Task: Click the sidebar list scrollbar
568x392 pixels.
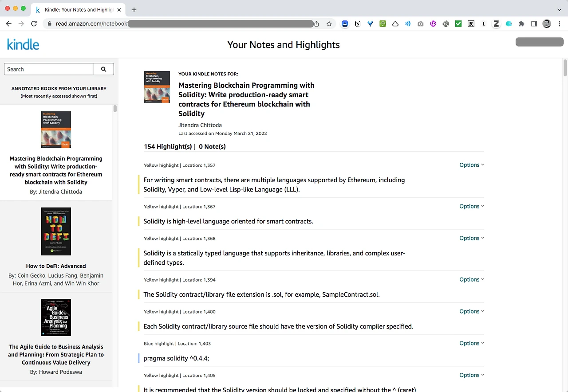Action: click(115, 109)
